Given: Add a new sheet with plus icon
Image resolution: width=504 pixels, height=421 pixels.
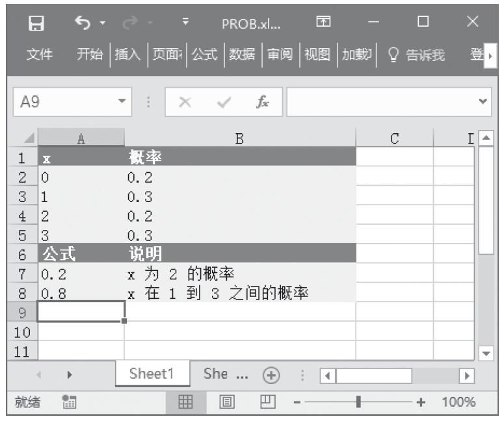Looking at the screenshot, I should click(269, 376).
